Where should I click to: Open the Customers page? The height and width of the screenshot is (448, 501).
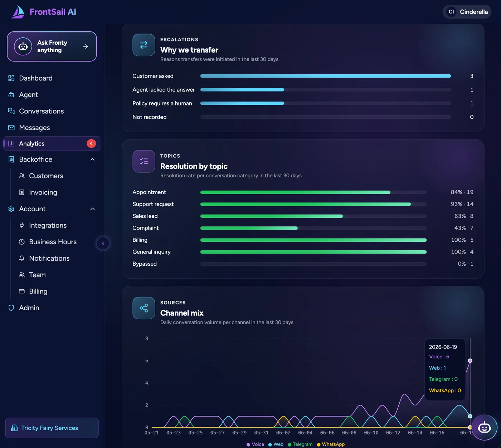(x=57, y=176)
